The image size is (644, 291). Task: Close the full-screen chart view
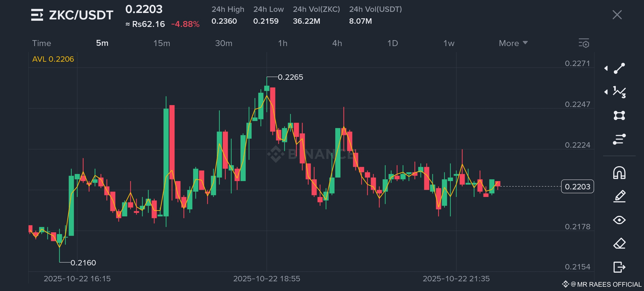click(617, 15)
